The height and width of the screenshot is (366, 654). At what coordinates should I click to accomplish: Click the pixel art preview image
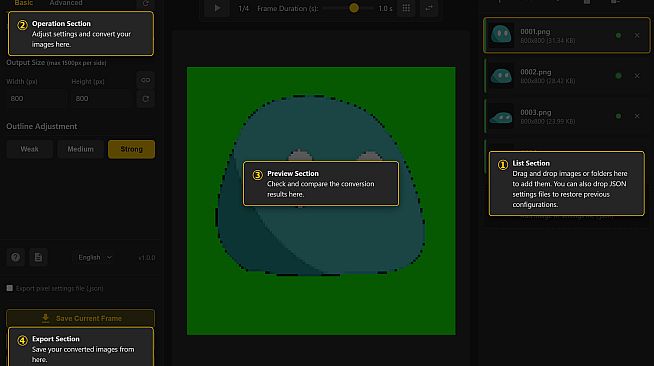(x=321, y=201)
